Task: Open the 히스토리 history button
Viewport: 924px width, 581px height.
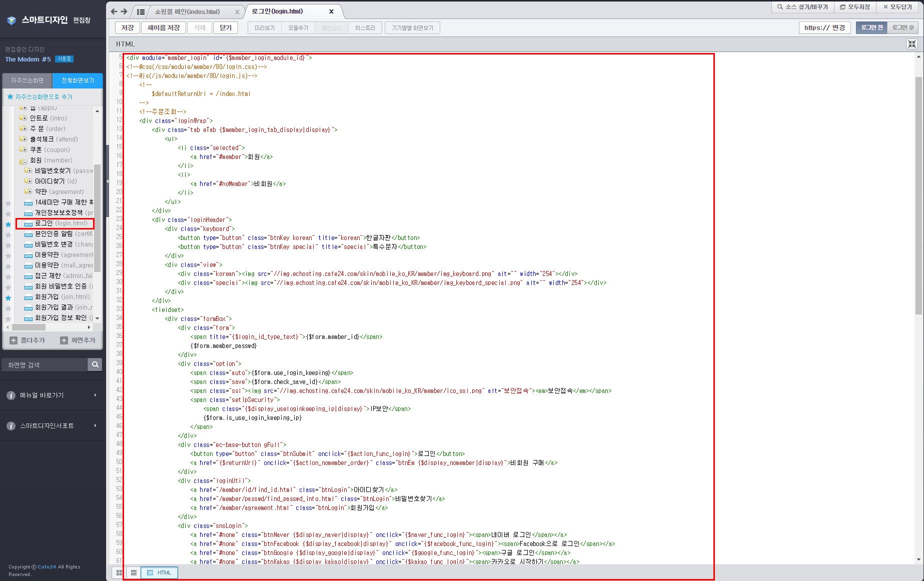Action: point(365,28)
